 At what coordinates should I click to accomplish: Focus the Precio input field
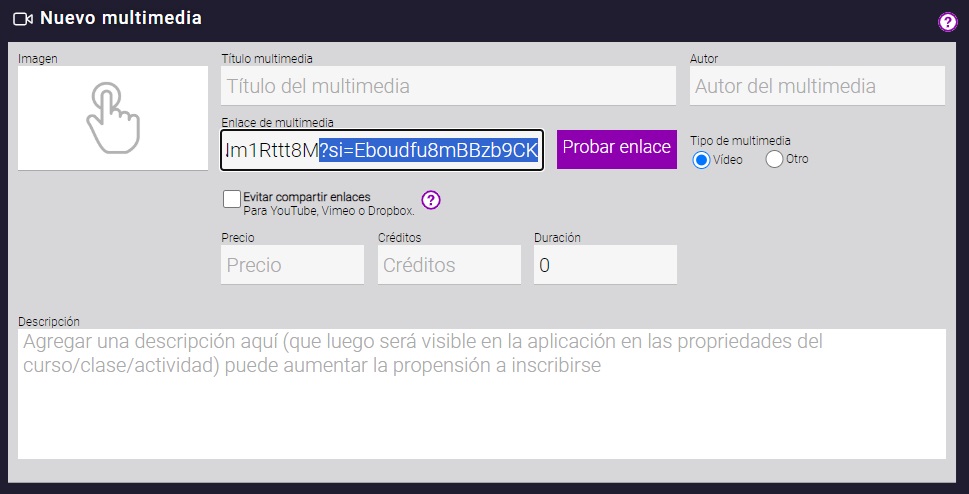pyautogui.click(x=292, y=265)
